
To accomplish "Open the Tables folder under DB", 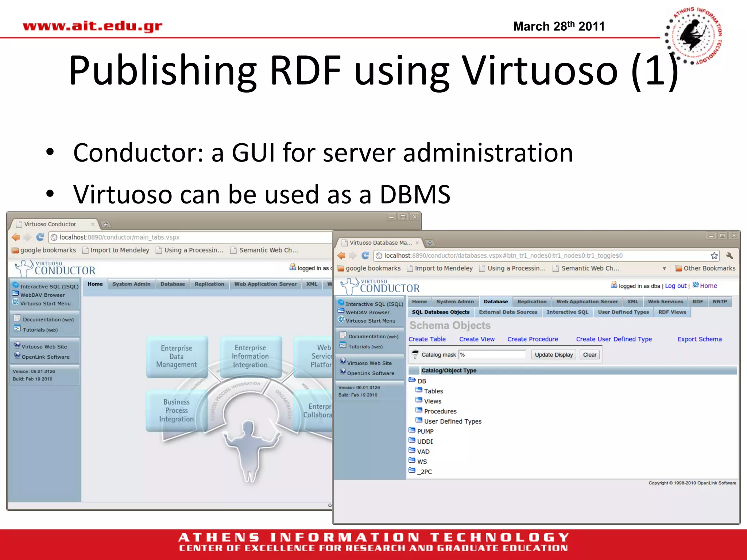I will click(419, 390).
